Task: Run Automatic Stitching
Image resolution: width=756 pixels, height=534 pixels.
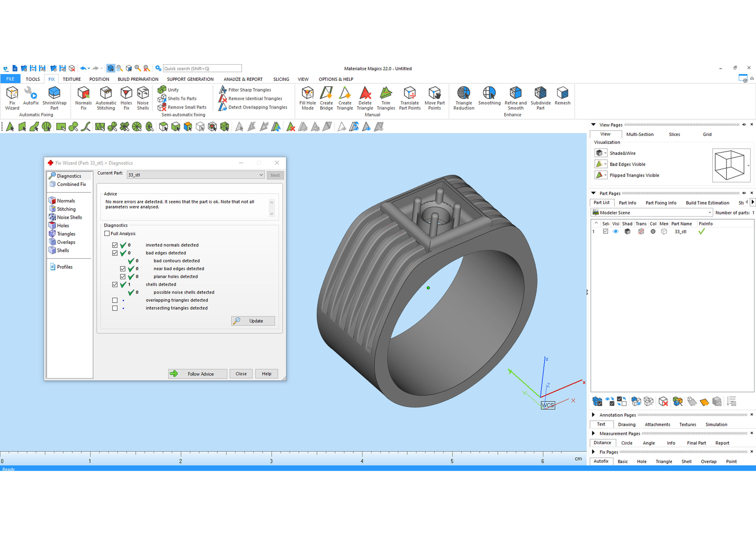Action: 106,98
